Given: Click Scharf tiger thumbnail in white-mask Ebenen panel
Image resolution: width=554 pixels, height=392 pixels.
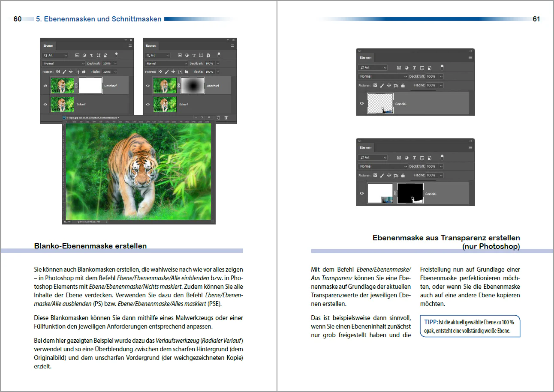Looking at the screenshot, I should pos(62,104).
